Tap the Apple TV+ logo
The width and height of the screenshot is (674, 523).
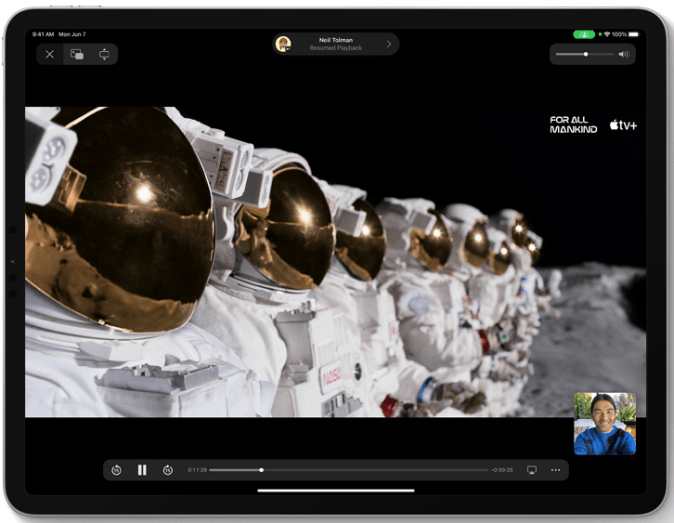pos(623,125)
